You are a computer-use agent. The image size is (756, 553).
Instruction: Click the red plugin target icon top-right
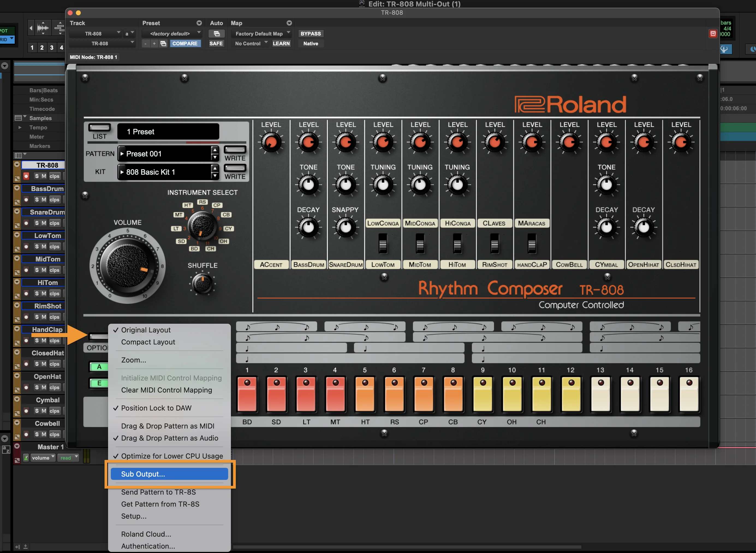coord(713,34)
